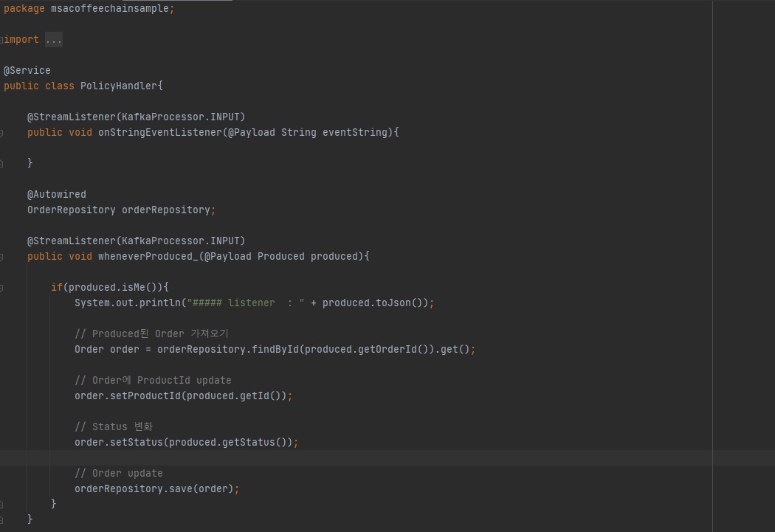The width and height of the screenshot is (775, 532).
Task: Click the PolicyHandler class name
Action: (x=119, y=86)
